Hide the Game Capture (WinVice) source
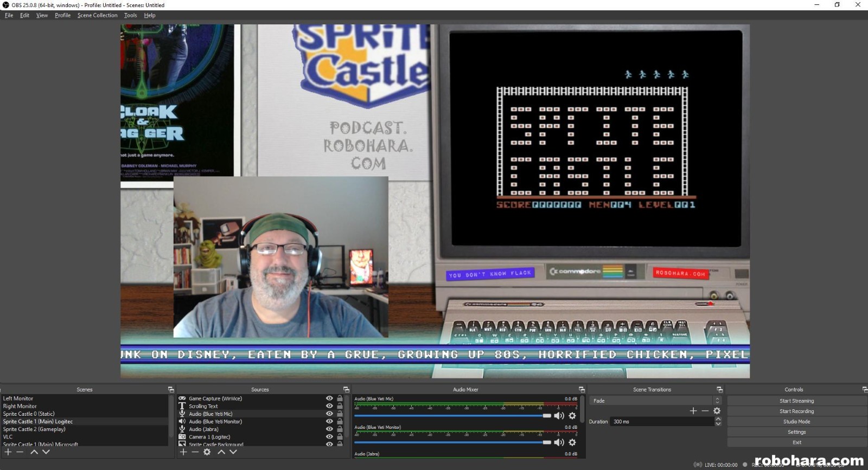This screenshot has height=470, width=868. click(329, 398)
